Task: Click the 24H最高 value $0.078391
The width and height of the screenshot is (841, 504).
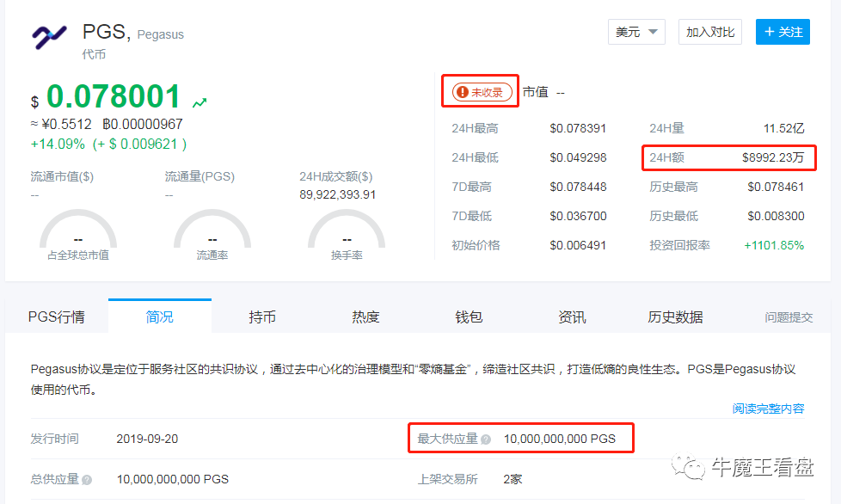Action: pyautogui.click(x=578, y=129)
